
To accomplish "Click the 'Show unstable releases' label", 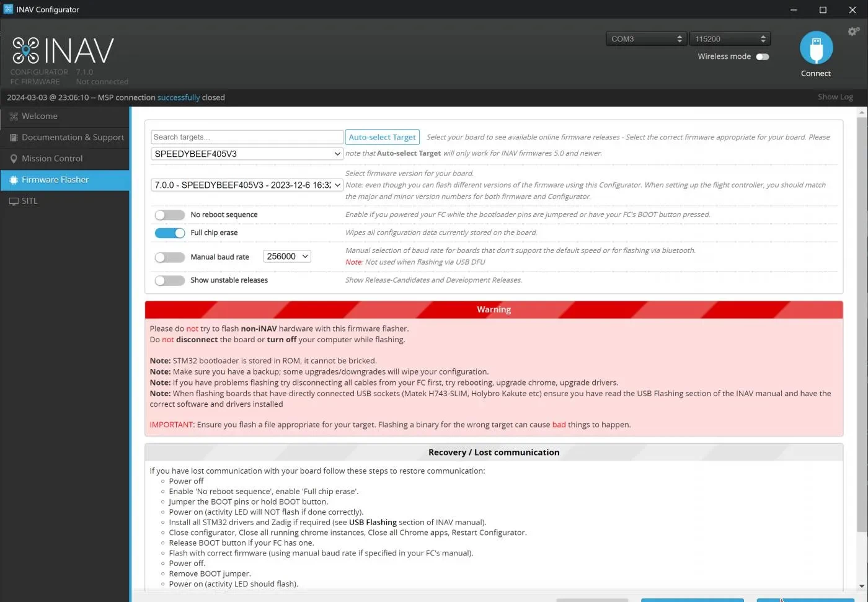I will coord(229,280).
